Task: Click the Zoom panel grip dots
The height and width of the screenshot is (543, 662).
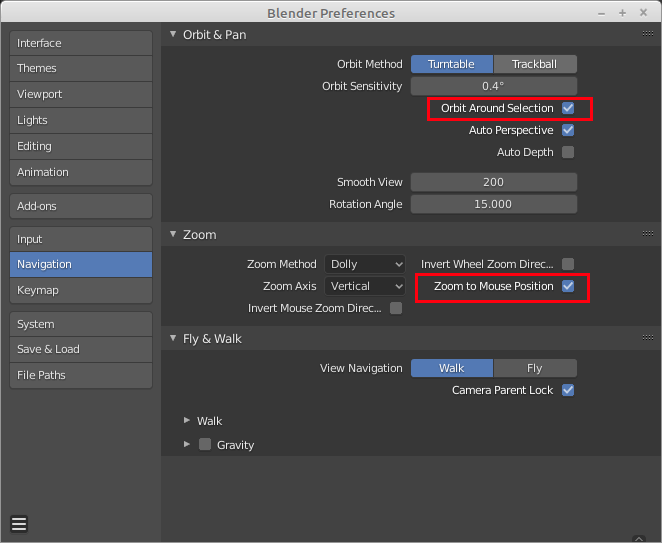Action: coord(647,234)
